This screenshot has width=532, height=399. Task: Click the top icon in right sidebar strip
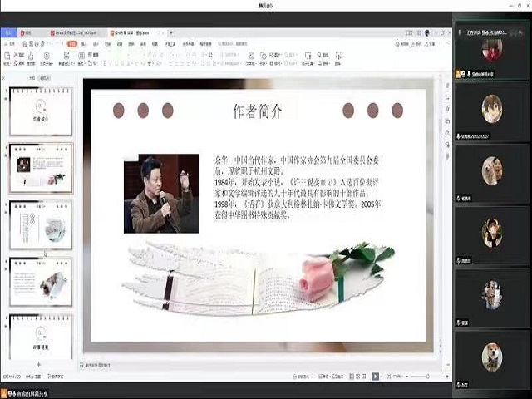pyautogui.click(x=447, y=85)
